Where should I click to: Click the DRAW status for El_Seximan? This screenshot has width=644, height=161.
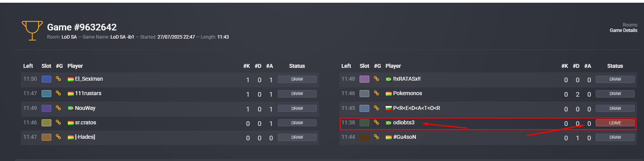click(297, 79)
